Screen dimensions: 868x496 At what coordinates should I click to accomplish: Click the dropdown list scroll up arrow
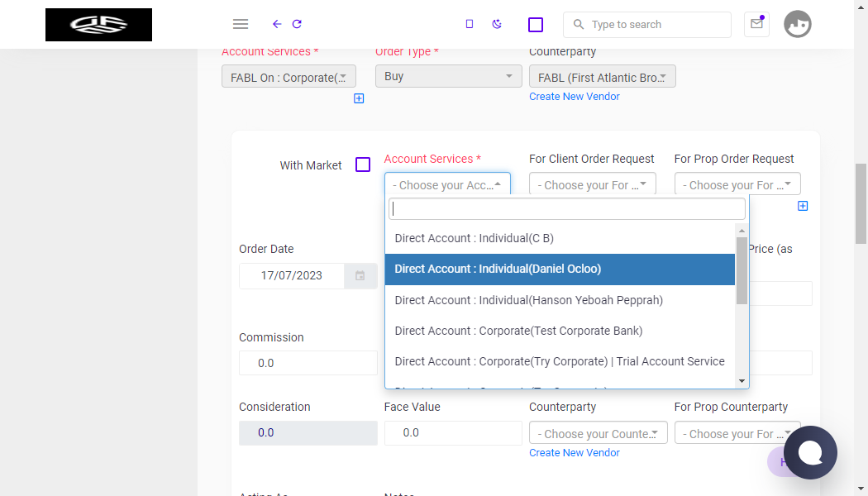(742, 231)
